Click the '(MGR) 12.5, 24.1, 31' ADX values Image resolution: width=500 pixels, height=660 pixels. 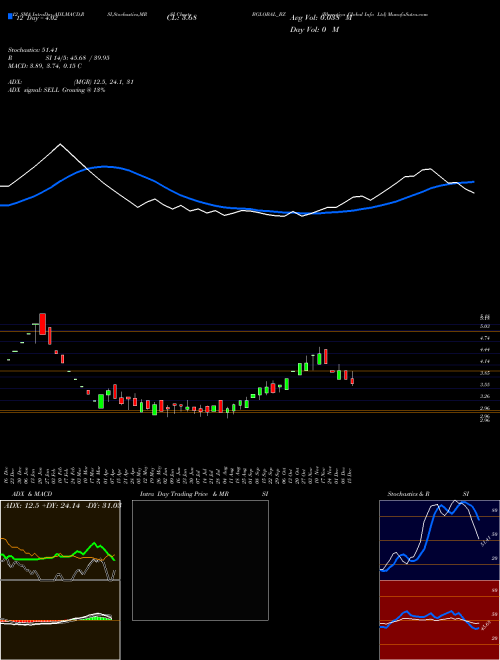pos(104,82)
